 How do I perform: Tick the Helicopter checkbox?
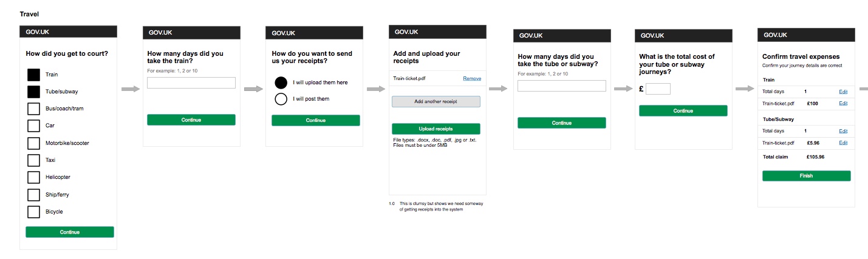click(x=33, y=178)
